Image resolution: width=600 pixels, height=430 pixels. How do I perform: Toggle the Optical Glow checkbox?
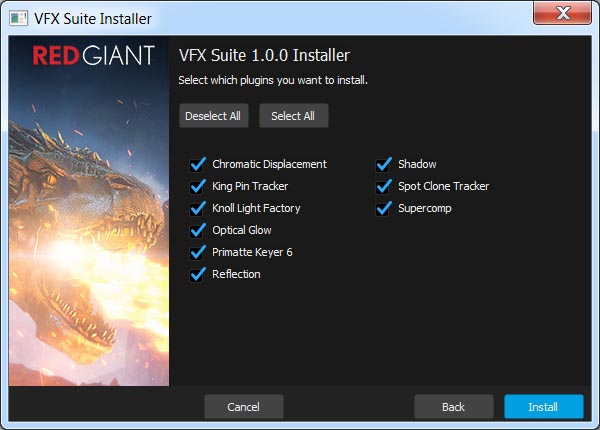[x=198, y=230]
